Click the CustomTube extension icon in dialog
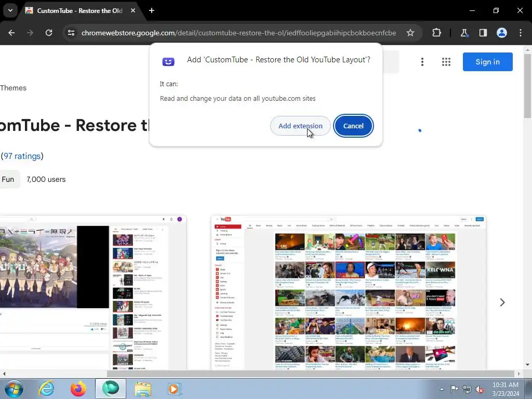The width and height of the screenshot is (532, 399). point(168,62)
